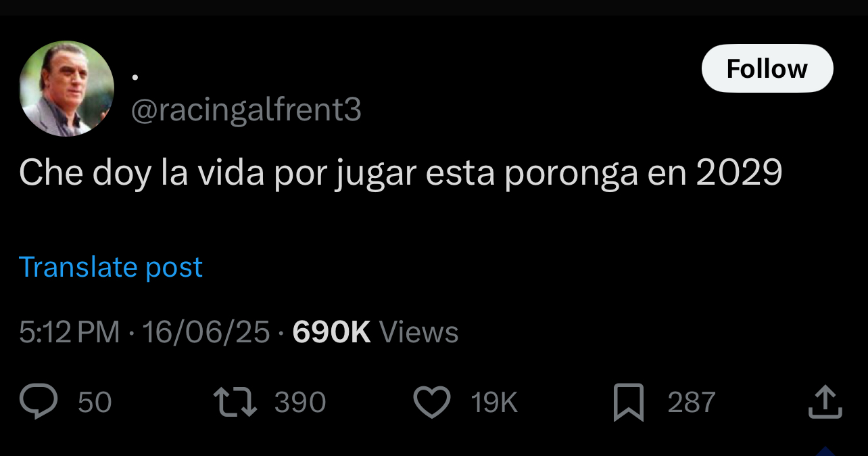
Task: Open the 690K view count
Action: tap(331, 332)
